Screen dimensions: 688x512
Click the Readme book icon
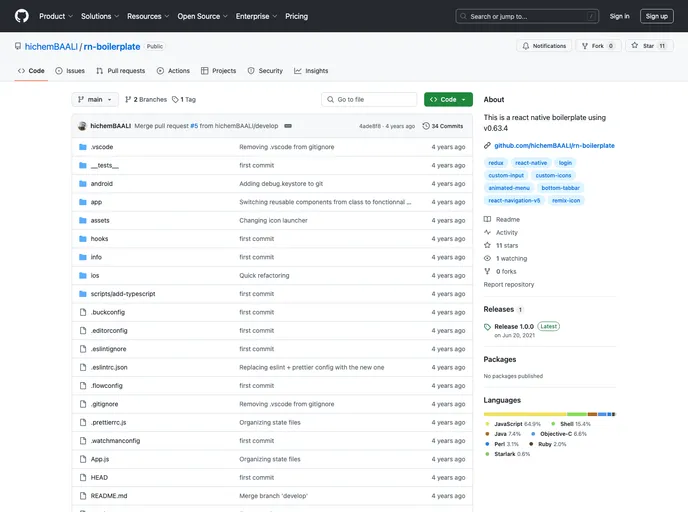tap(487, 219)
